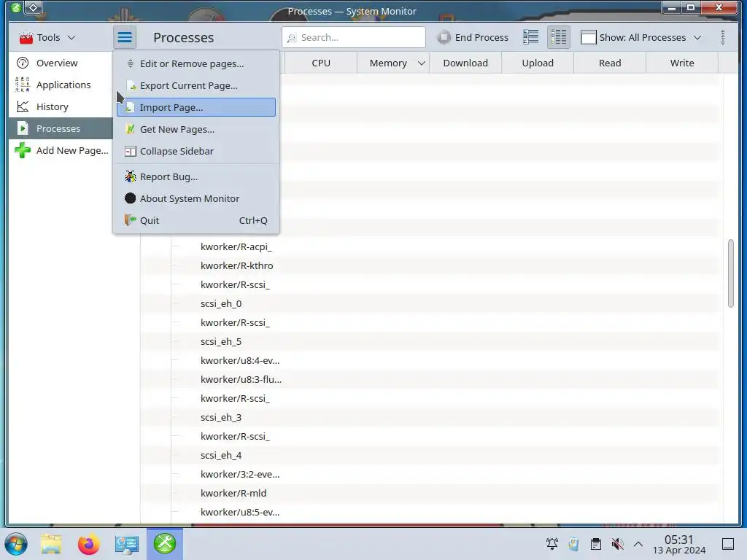
Task: Click the process list vertical scrollbar
Action: (x=730, y=273)
